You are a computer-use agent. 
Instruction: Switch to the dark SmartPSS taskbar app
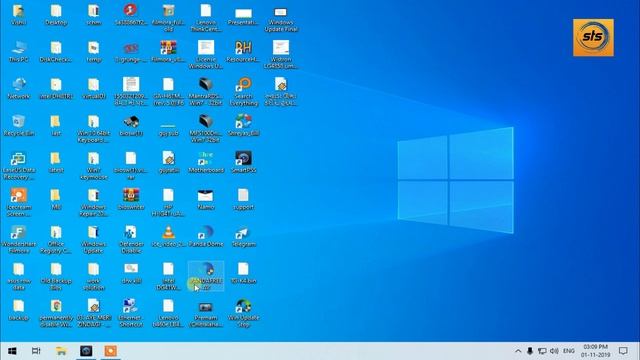[86, 351]
